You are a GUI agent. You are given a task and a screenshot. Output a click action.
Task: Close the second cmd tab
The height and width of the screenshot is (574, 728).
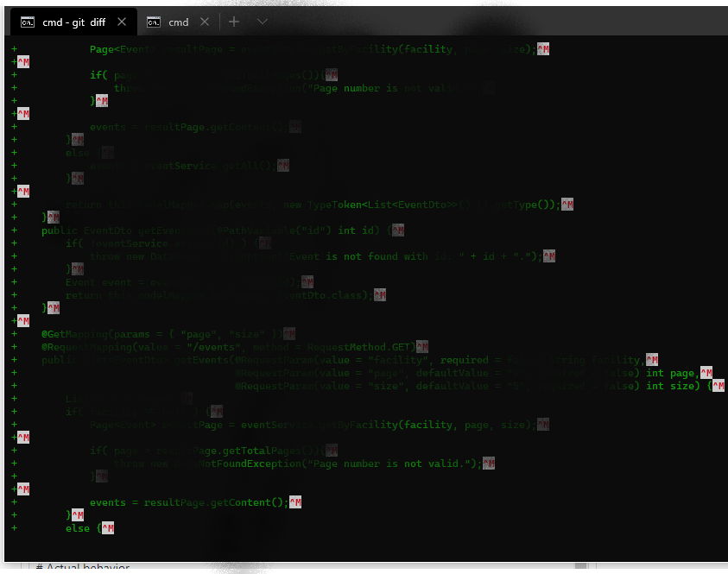tap(204, 22)
